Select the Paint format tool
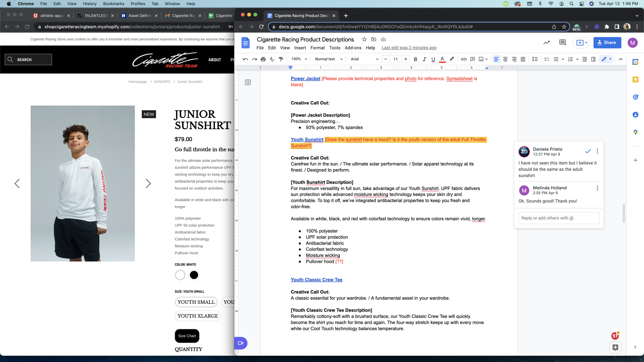Image resolution: width=644 pixels, height=362 pixels. click(x=281, y=59)
